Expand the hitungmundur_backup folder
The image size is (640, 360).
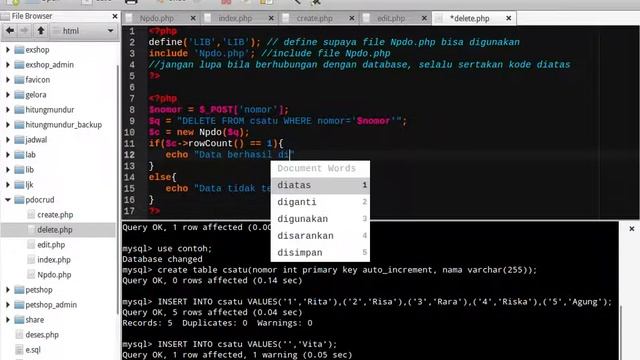click(x=8, y=125)
